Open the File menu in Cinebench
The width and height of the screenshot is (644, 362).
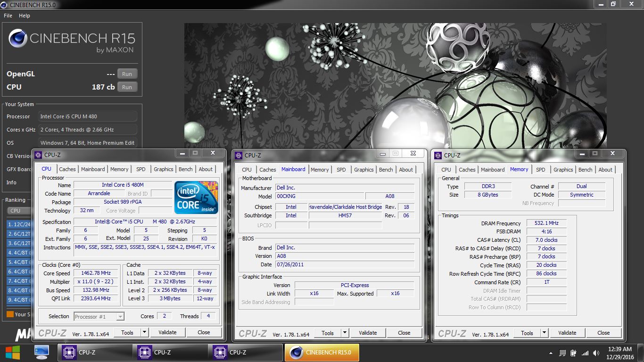tap(8, 16)
